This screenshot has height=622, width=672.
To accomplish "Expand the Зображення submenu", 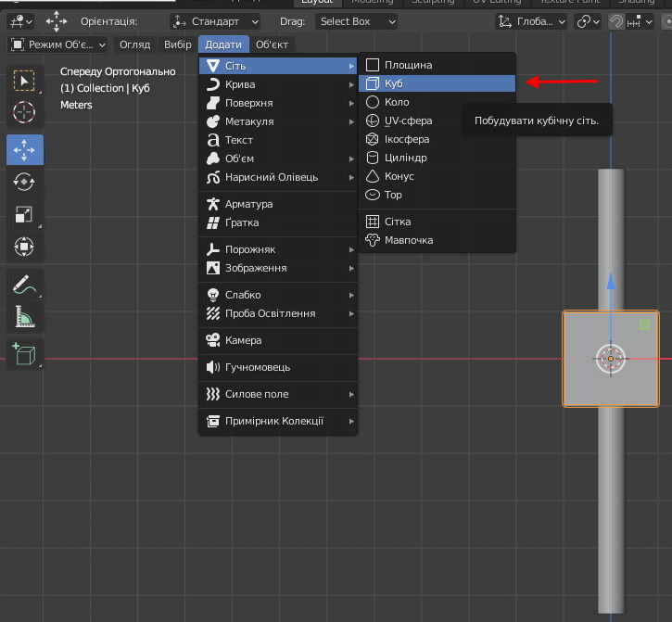I will coord(279,268).
